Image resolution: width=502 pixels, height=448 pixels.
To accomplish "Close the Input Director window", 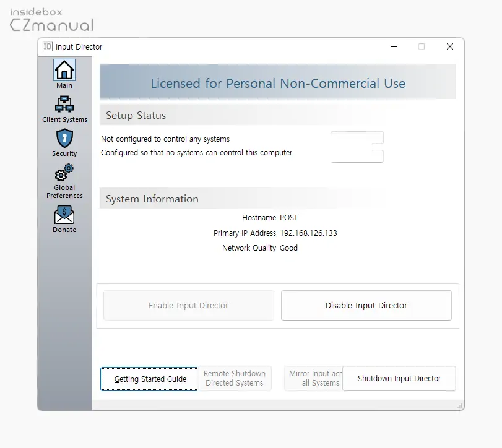I will pos(450,46).
